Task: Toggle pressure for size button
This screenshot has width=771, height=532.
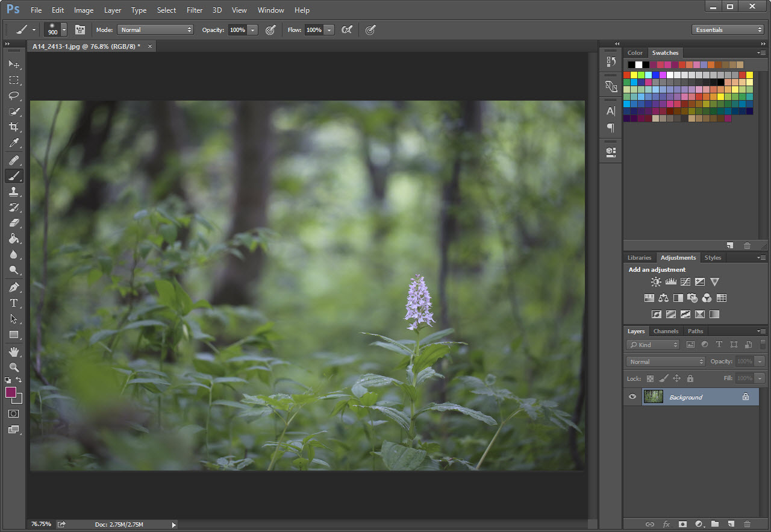Action: [x=370, y=30]
